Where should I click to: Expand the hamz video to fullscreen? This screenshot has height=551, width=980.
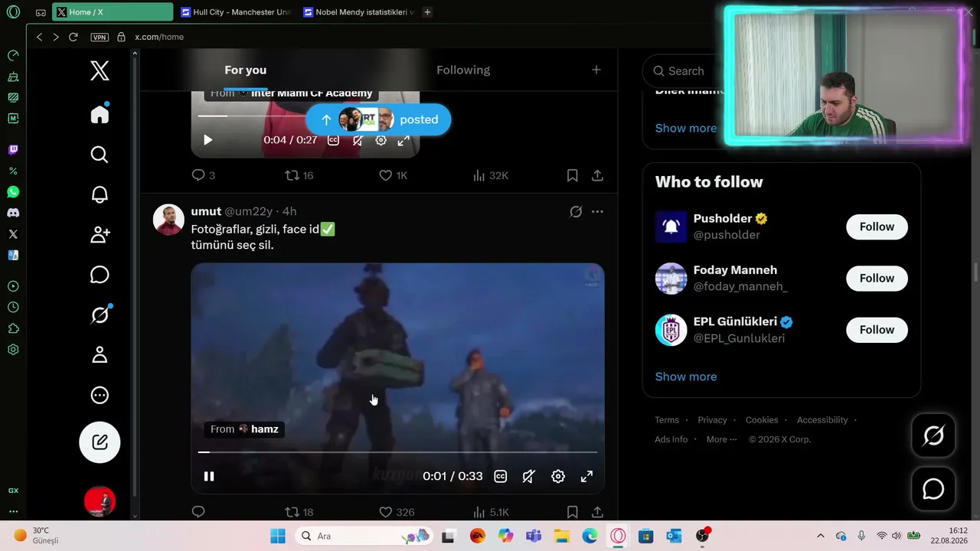coord(586,476)
